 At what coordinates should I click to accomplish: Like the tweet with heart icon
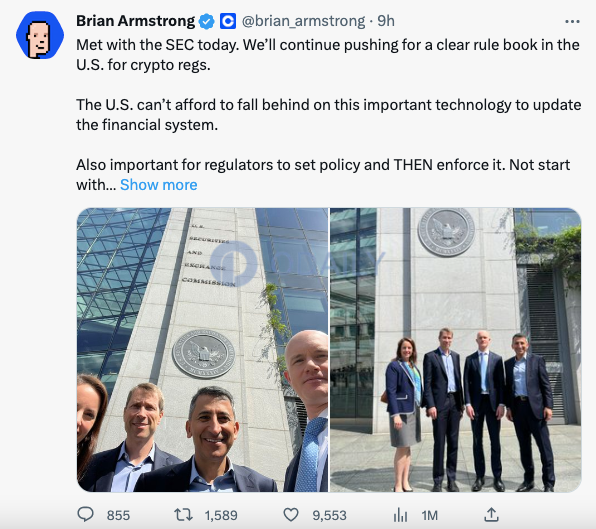(291, 515)
